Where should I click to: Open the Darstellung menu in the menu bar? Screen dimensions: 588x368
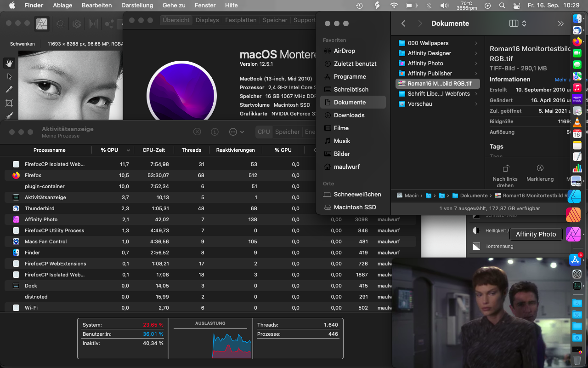137,6
